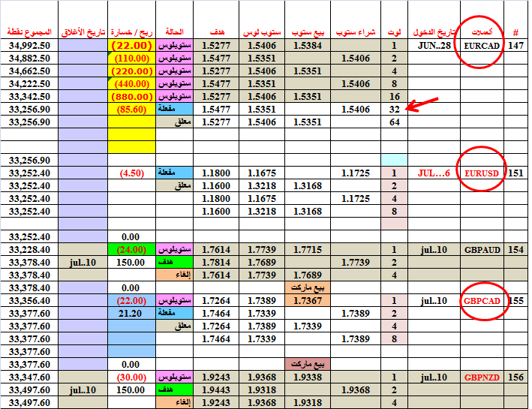The height and width of the screenshot is (409, 532).
Task: Select the JUN..28 entry date cell
Action: coord(433,46)
